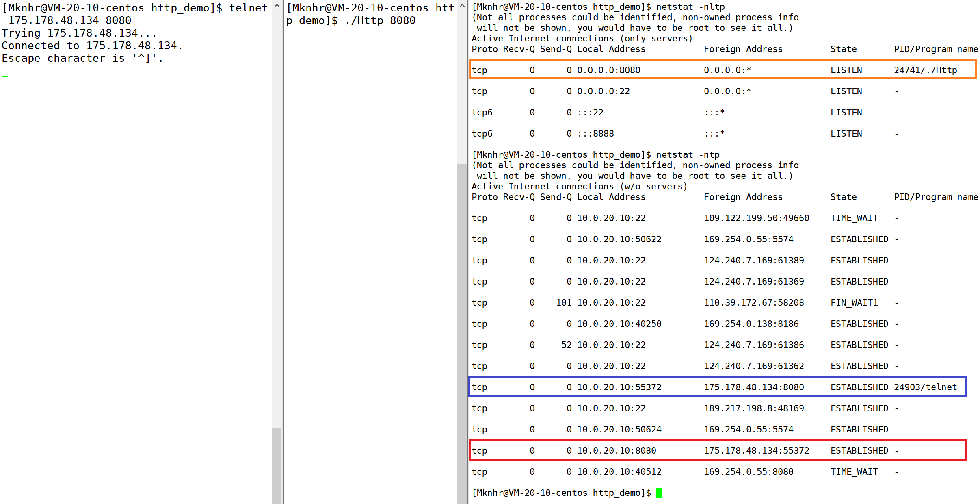Click the telnet pane's green cursor
980x504 pixels.
[x=5, y=71]
